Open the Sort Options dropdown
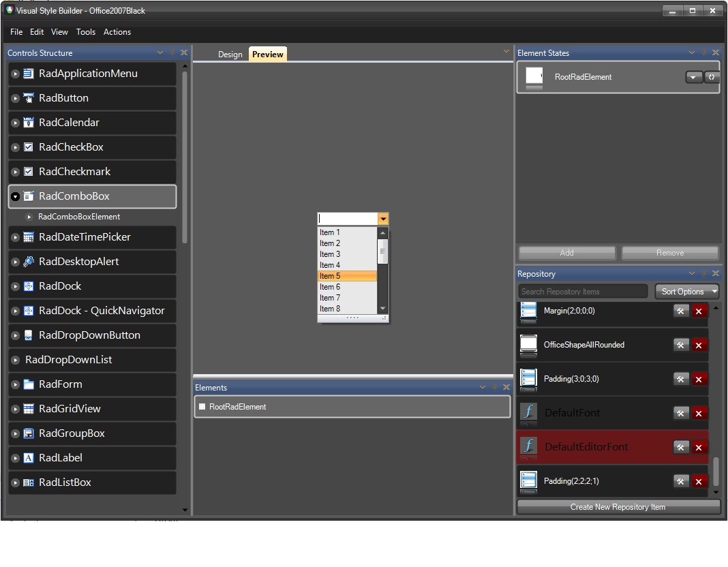This screenshot has width=728, height=567. click(x=687, y=292)
